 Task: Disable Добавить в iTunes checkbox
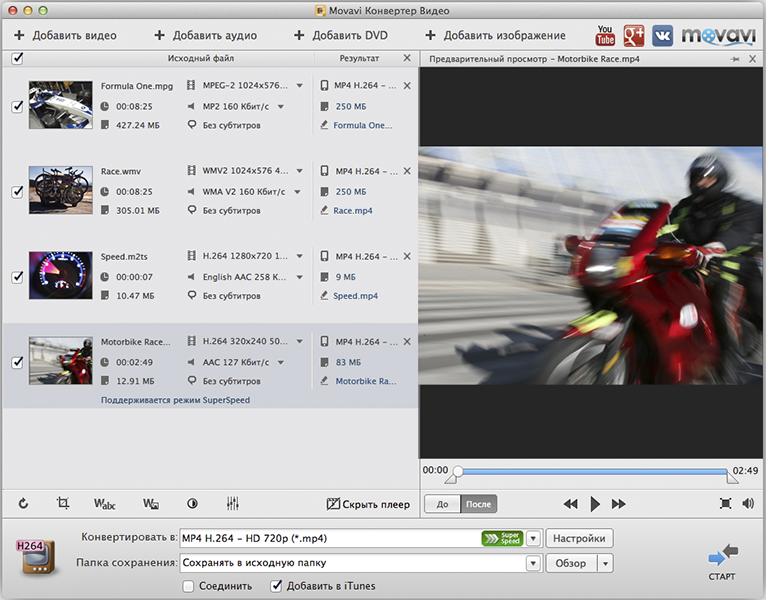point(277,586)
